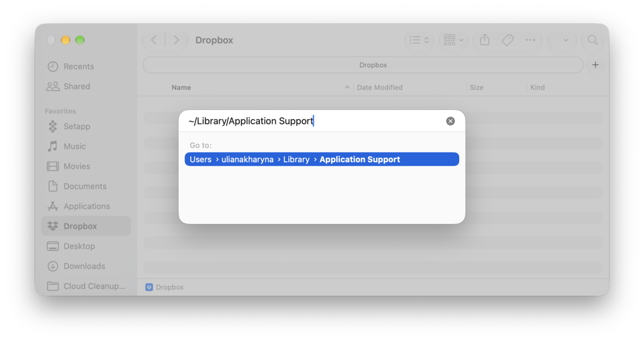The height and width of the screenshot is (342, 644).
Task: Click the Downloads arrow icon
Action: [x=53, y=266]
